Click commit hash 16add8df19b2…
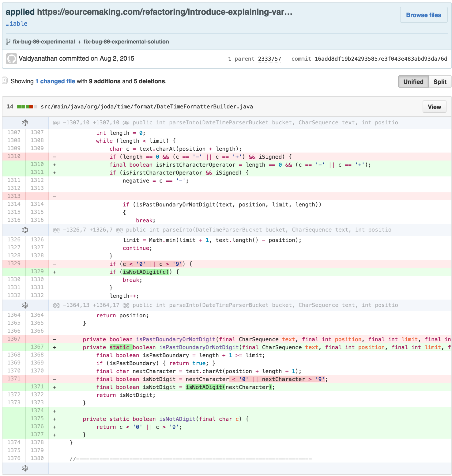The image size is (452, 476). point(381,59)
